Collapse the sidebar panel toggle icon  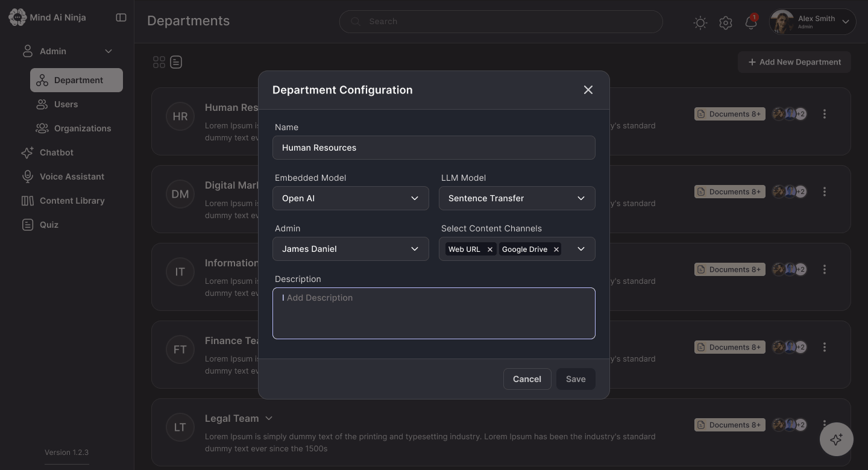coord(121,17)
